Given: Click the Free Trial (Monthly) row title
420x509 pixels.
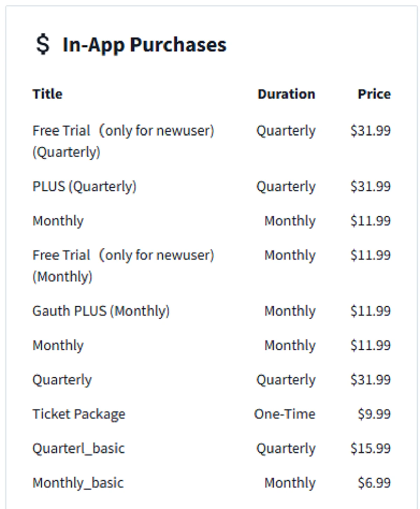Looking at the screenshot, I should click(x=123, y=265).
